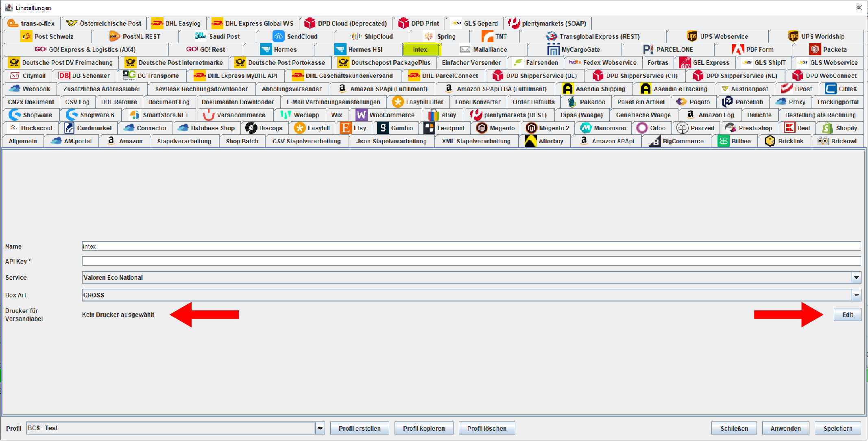Focus the API Key input field
Screen dimensions: 868x441
pyautogui.click(x=471, y=261)
